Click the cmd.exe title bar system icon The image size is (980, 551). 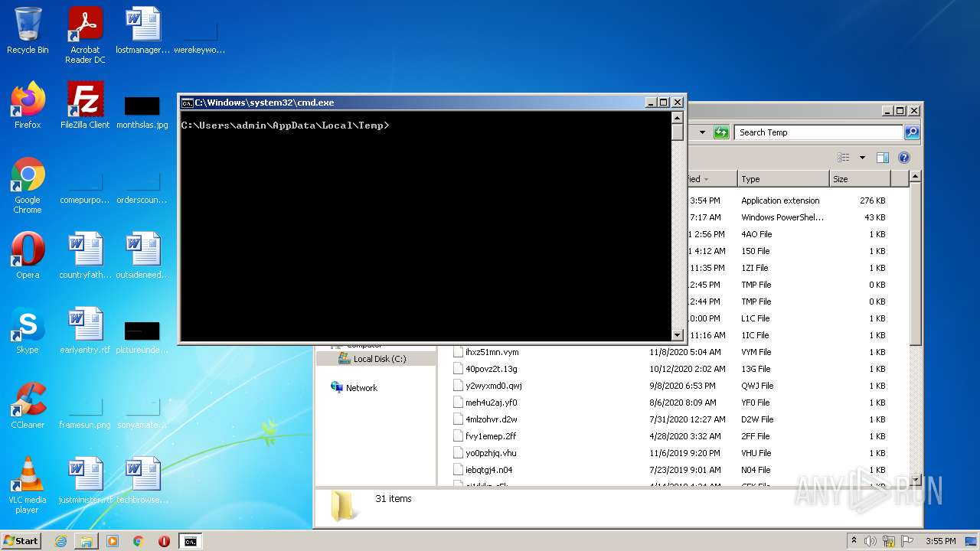tap(187, 103)
